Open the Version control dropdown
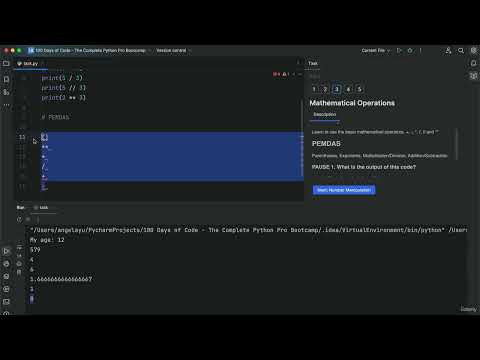Screen dimensions: 480x360 (x=173, y=50)
